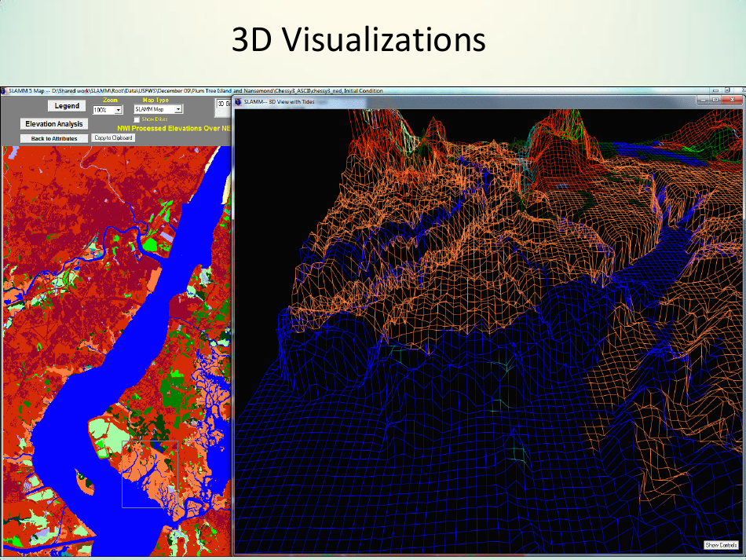Click Show Controls in the 3D view
Image resolution: width=746 pixels, height=560 pixels.
721,545
